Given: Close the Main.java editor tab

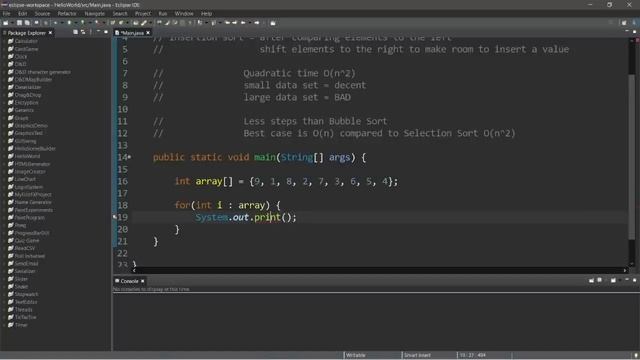Looking at the screenshot, I should coord(148,33).
